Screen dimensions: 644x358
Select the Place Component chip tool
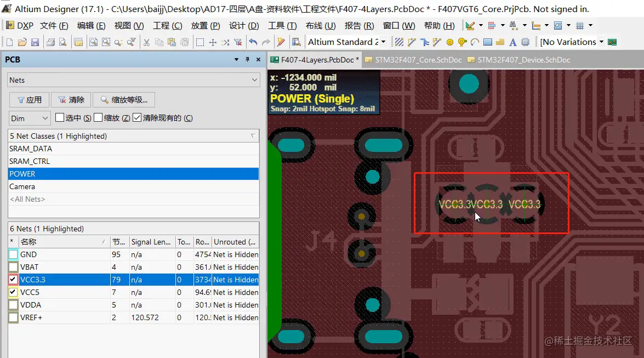tap(525, 42)
